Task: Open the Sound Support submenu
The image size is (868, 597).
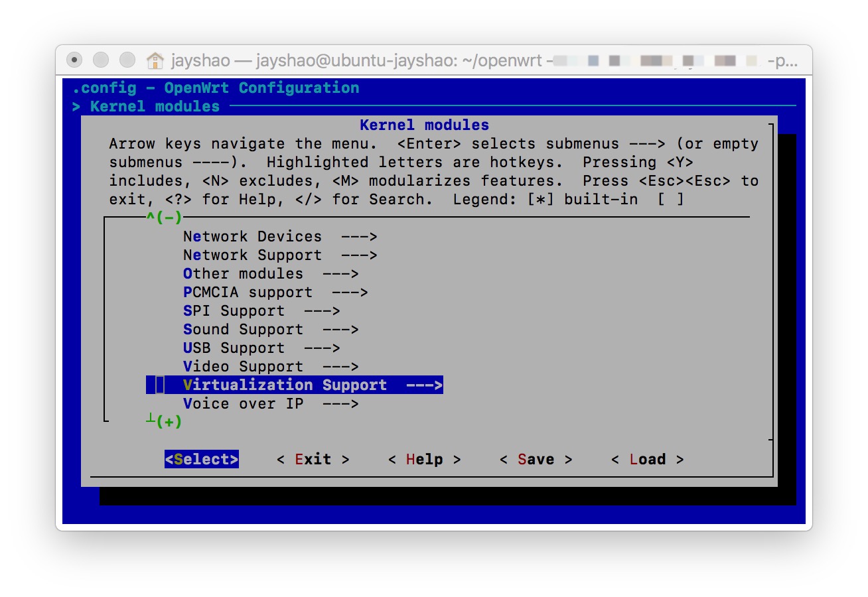Action: 243,330
